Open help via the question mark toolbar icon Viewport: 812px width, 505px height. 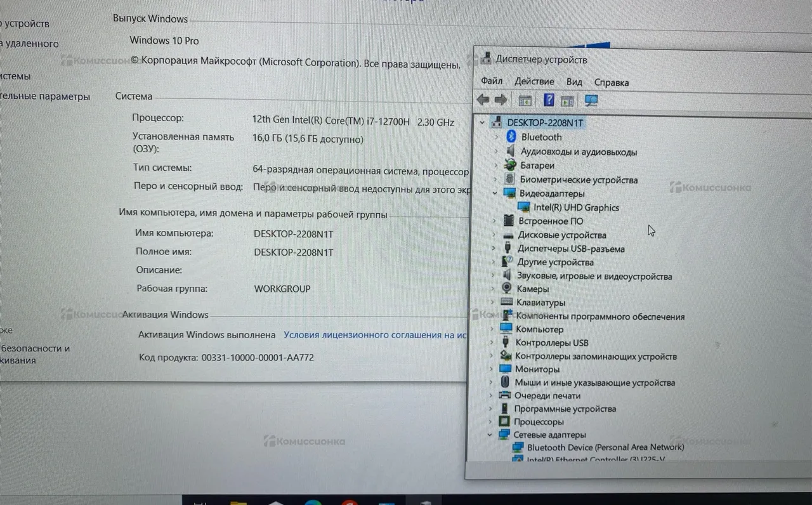(x=549, y=100)
